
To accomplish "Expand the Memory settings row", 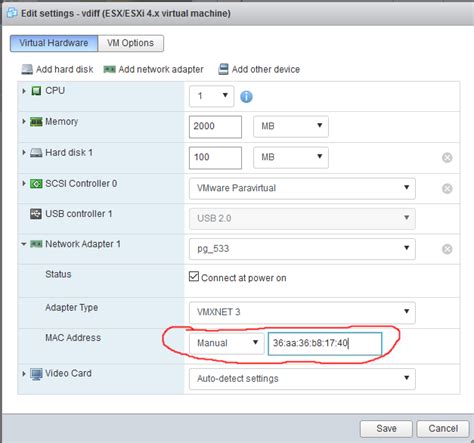I will [24, 121].
